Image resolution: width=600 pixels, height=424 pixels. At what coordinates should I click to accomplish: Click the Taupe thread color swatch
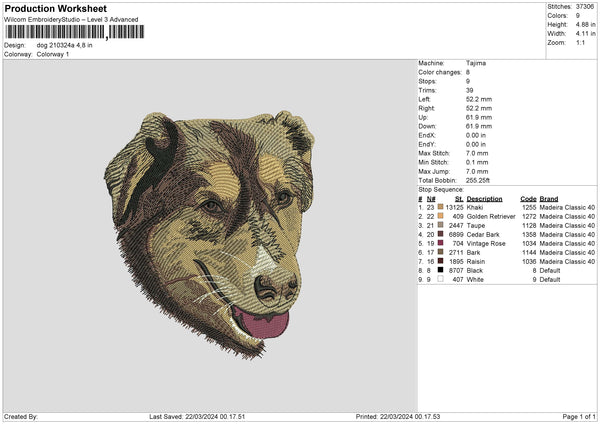point(439,225)
